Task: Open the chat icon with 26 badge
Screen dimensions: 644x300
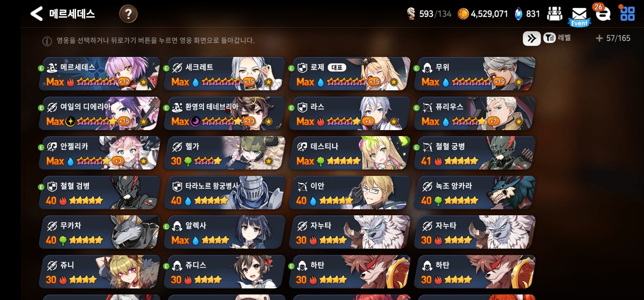Action: (x=602, y=13)
